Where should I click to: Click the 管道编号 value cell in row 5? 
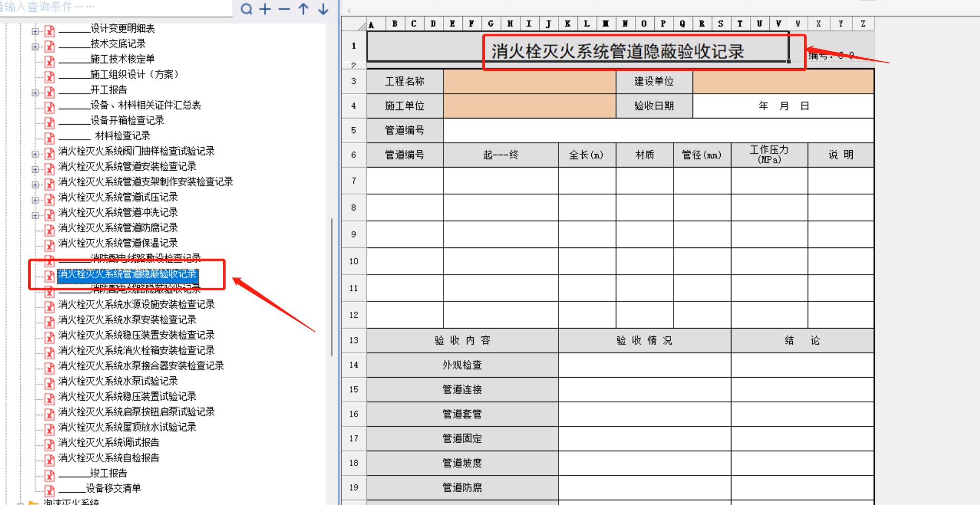(658, 130)
